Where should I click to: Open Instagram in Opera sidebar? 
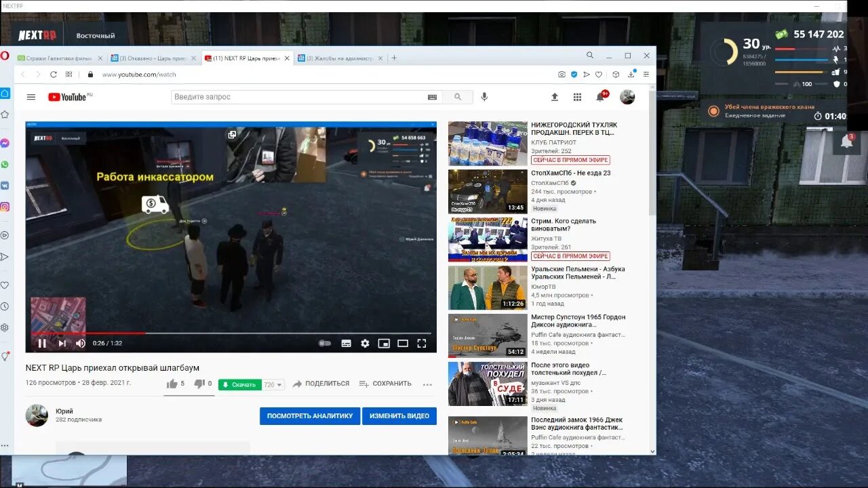(x=5, y=207)
